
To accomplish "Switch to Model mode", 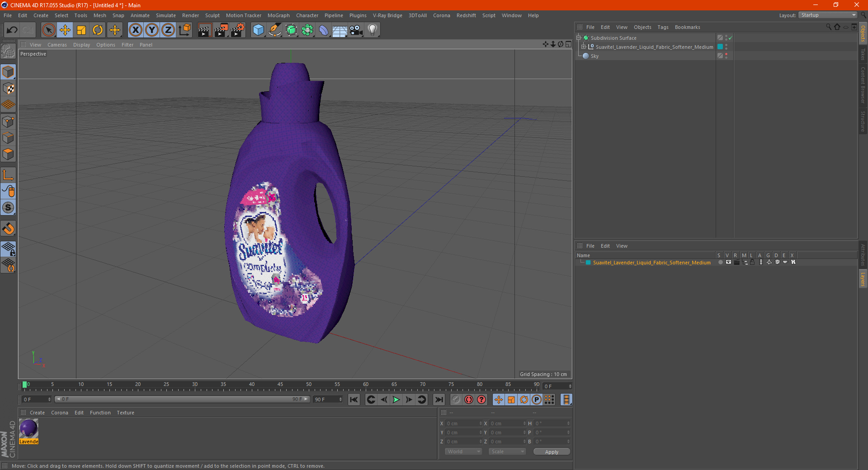I will point(8,72).
